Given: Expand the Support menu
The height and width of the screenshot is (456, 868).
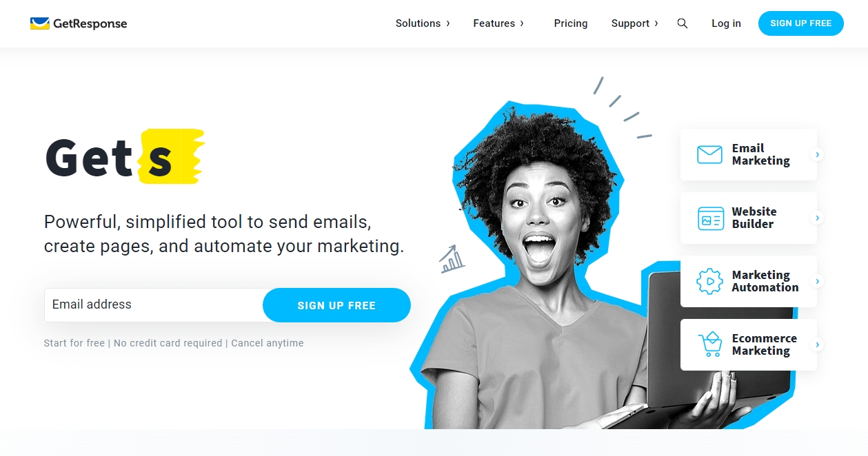Looking at the screenshot, I should pyautogui.click(x=634, y=23).
